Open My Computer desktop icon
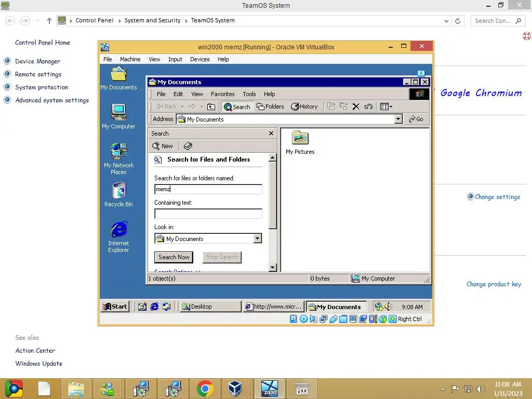This screenshot has height=399, width=532. tap(118, 116)
